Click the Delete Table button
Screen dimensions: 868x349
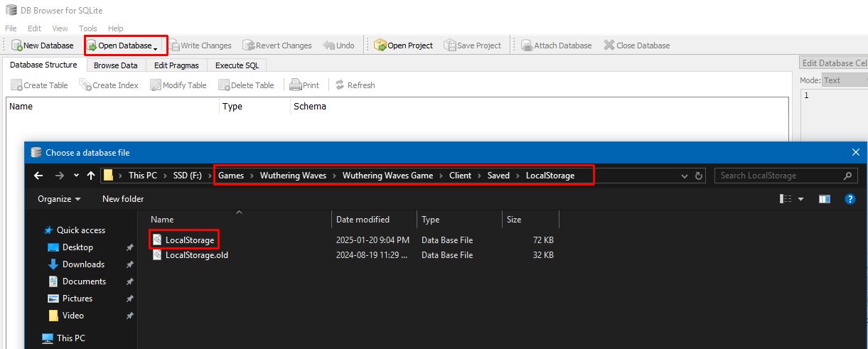pyautogui.click(x=246, y=85)
